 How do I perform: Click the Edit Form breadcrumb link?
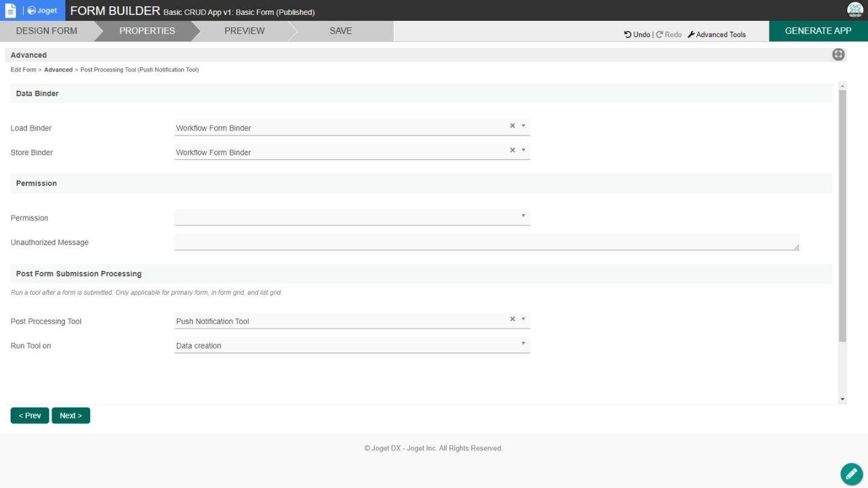tap(24, 70)
